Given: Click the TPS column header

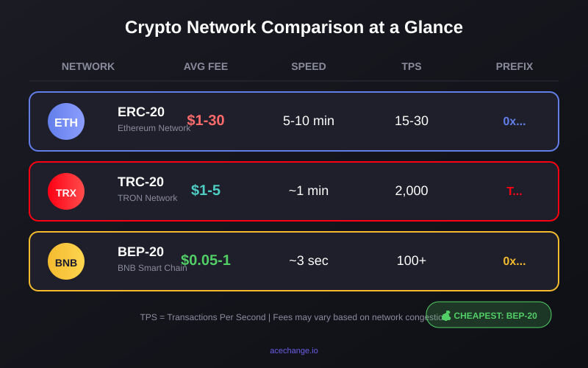Looking at the screenshot, I should [x=412, y=66].
